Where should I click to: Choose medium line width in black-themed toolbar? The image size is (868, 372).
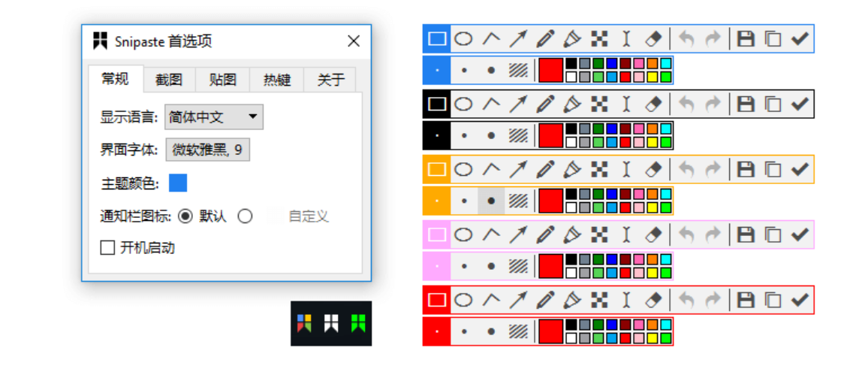pos(464,135)
